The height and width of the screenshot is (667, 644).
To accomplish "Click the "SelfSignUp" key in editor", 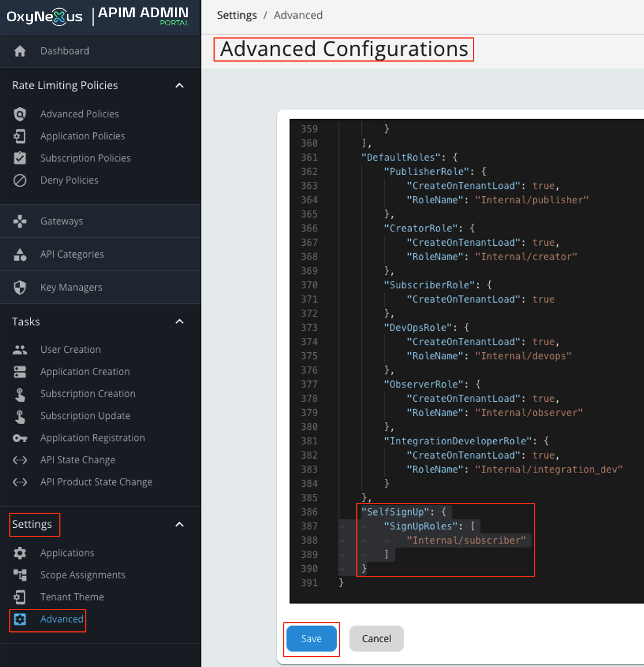I will point(395,512).
